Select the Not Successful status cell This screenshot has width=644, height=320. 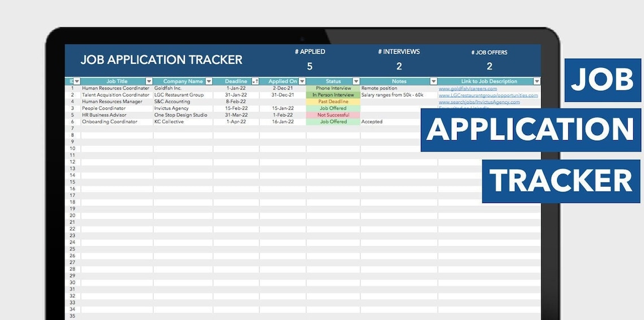click(x=333, y=115)
